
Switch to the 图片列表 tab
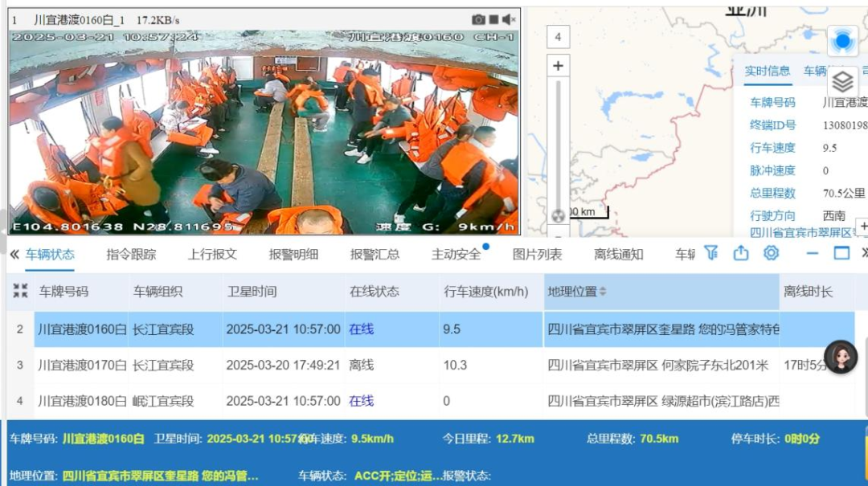pos(537,255)
